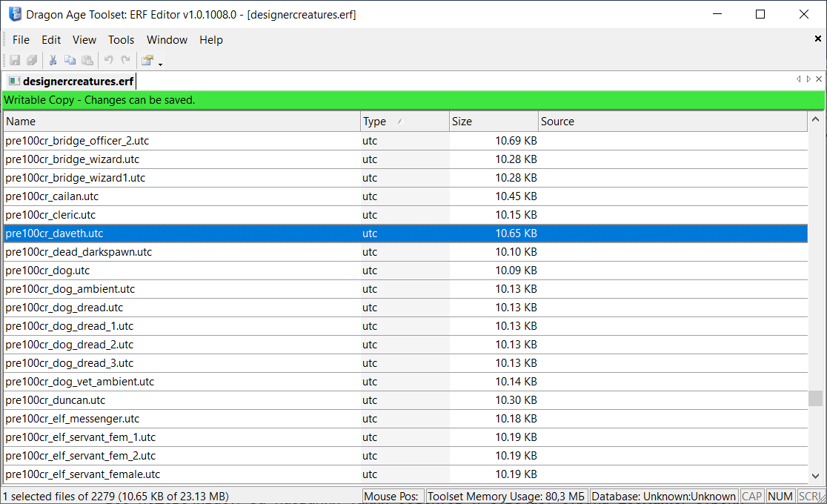Close the designercreatures.erf document tab
The width and height of the screenshot is (827, 504).
819,79
